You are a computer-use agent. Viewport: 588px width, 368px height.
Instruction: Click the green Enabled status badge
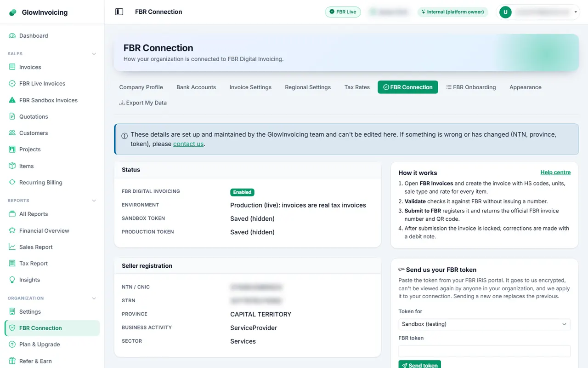click(242, 192)
